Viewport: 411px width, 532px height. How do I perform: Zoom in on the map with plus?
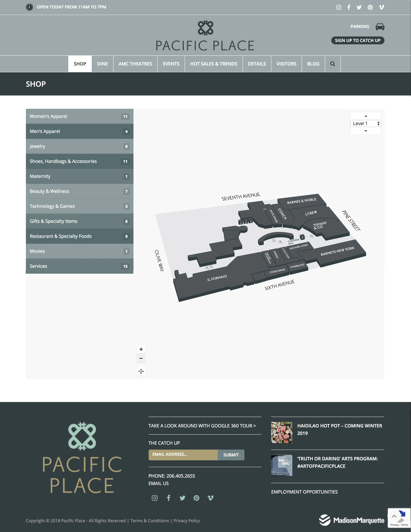pos(141,349)
